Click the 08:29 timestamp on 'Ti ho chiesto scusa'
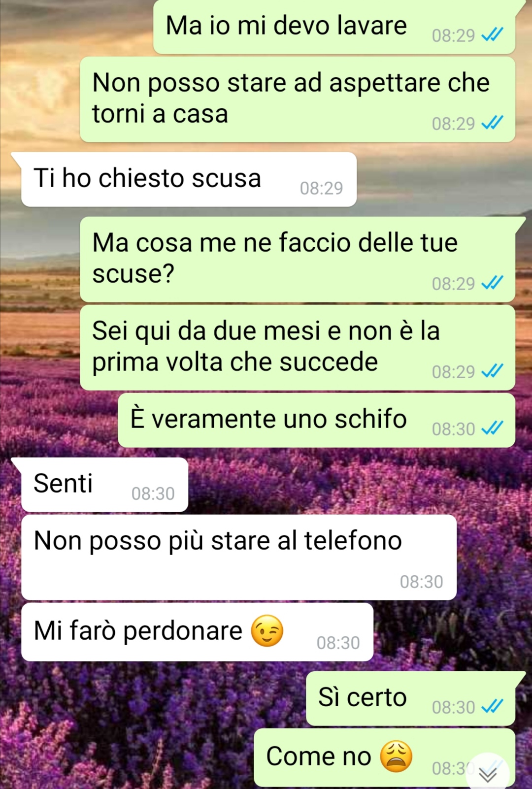532x789 pixels. 321,188
